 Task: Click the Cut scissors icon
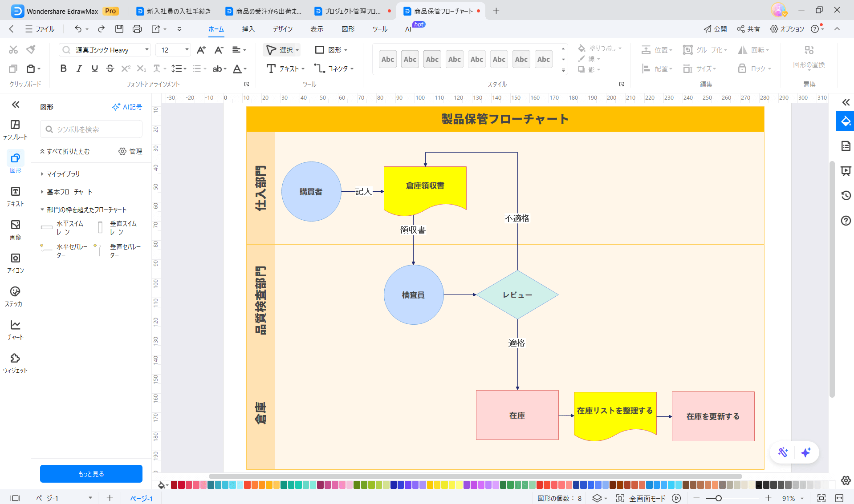pyautogui.click(x=13, y=50)
